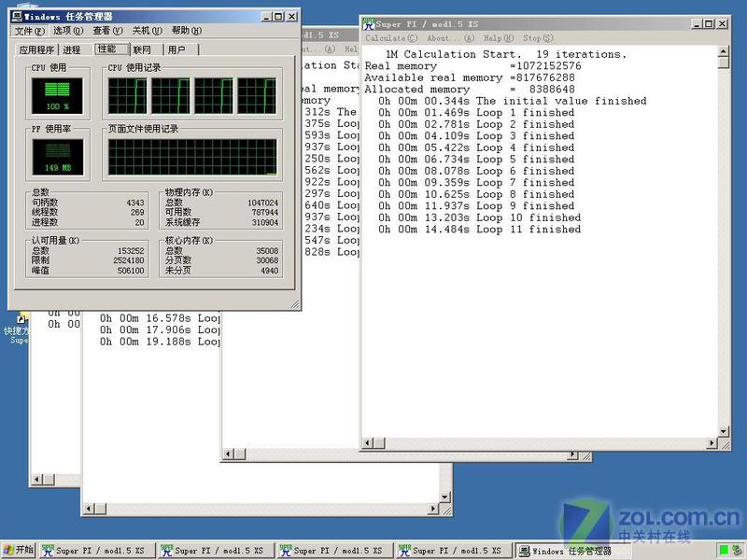Screen dimensions: 747x560
Task: Click the 认可用量 总数 value 153252
Action: point(131,251)
